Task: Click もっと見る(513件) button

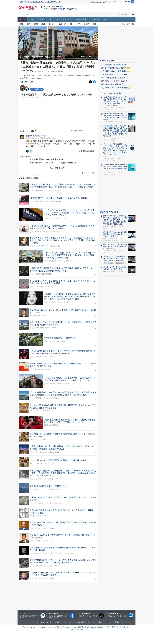Action: pos(58,168)
